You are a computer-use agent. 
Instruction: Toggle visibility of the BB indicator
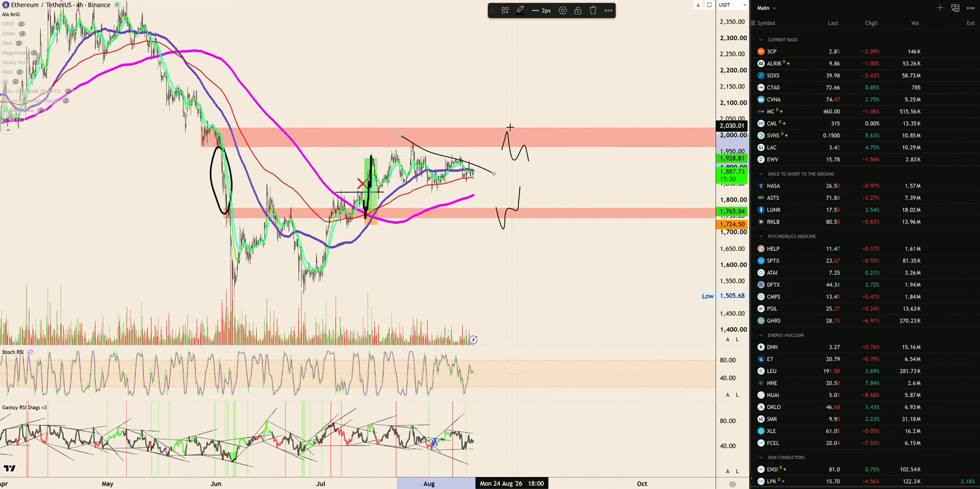15,81
